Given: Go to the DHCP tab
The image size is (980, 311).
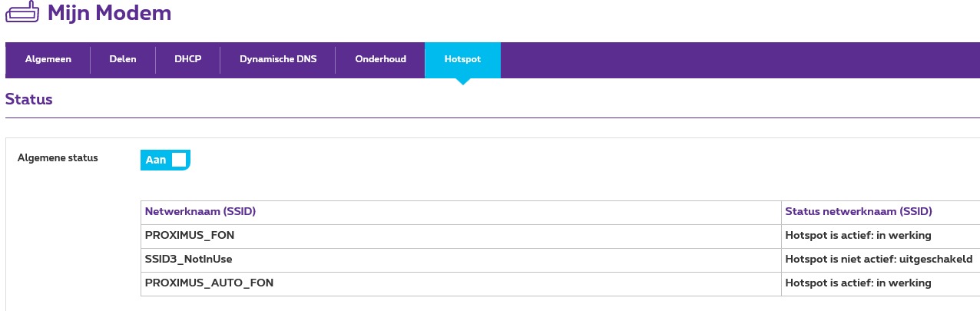Looking at the screenshot, I should pyautogui.click(x=187, y=59).
